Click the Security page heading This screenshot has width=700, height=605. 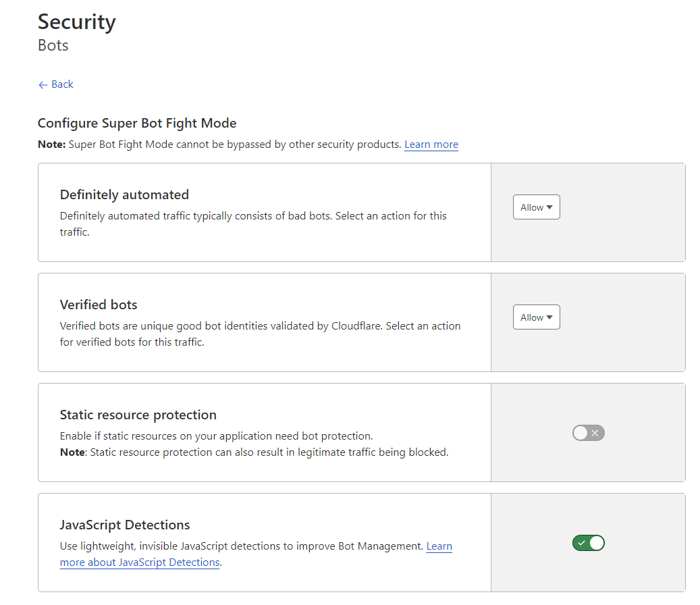click(76, 22)
